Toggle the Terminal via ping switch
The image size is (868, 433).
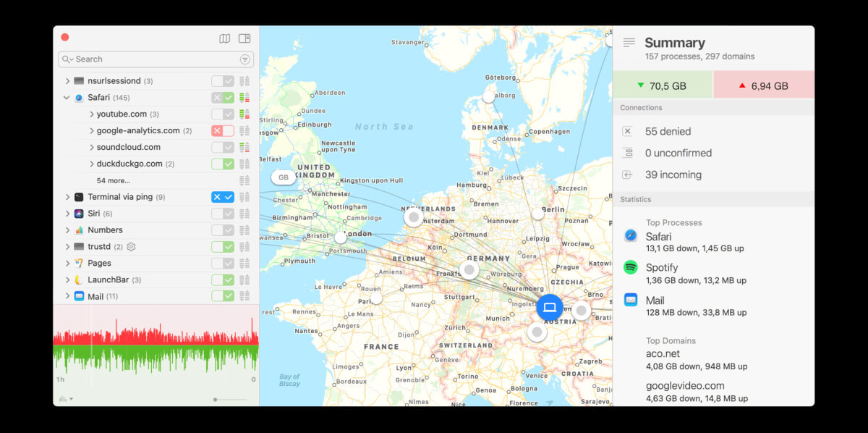click(x=223, y=197)
